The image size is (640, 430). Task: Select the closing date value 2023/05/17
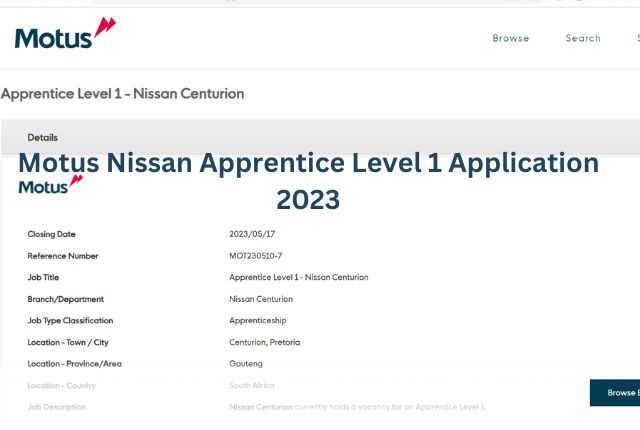tap(252, 234)
